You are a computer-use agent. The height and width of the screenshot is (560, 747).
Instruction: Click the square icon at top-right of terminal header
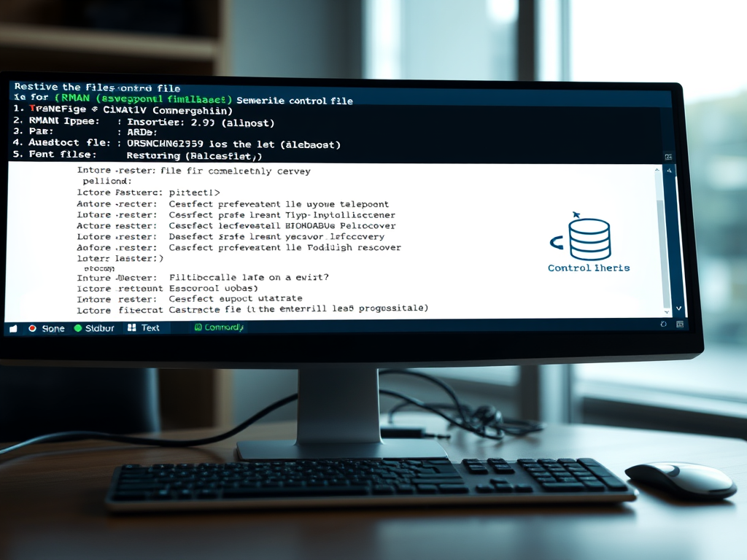tap(668, 157)
